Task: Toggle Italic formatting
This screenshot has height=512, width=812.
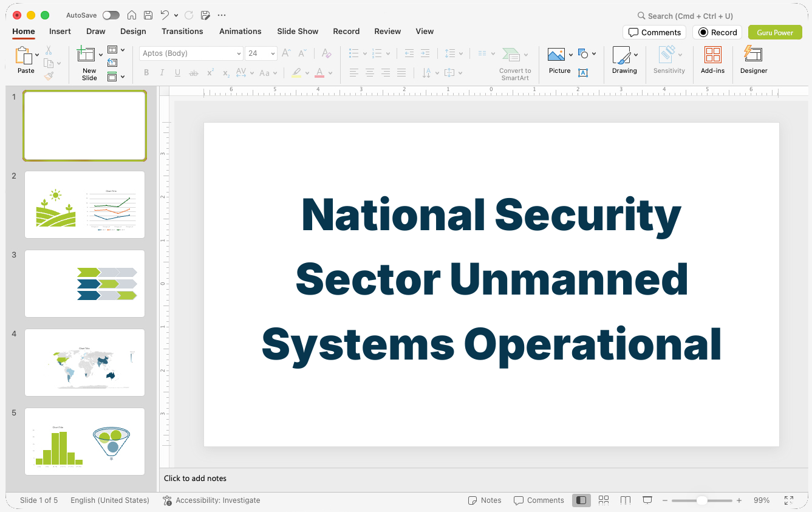Action: point(162,73)
